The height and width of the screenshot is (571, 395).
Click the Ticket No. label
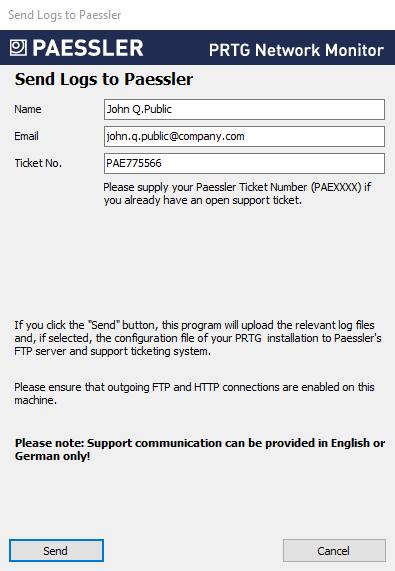pyautogui.click(x=38, y=163)
